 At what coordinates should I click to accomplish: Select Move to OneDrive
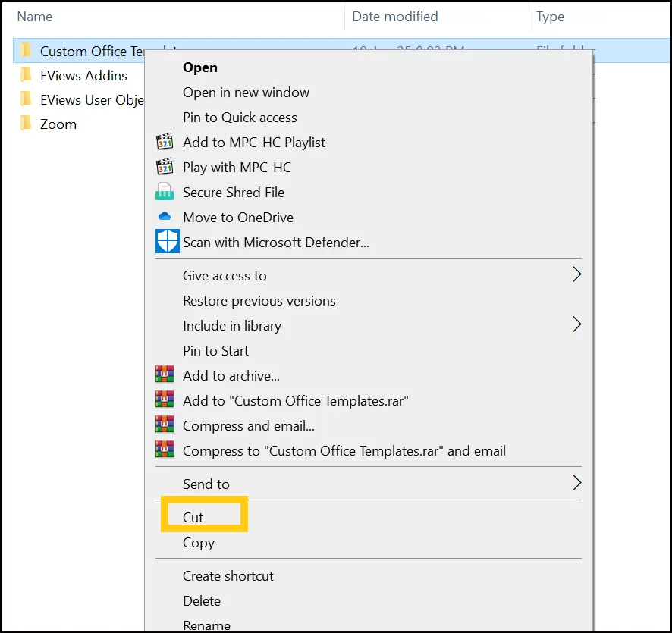238,217
